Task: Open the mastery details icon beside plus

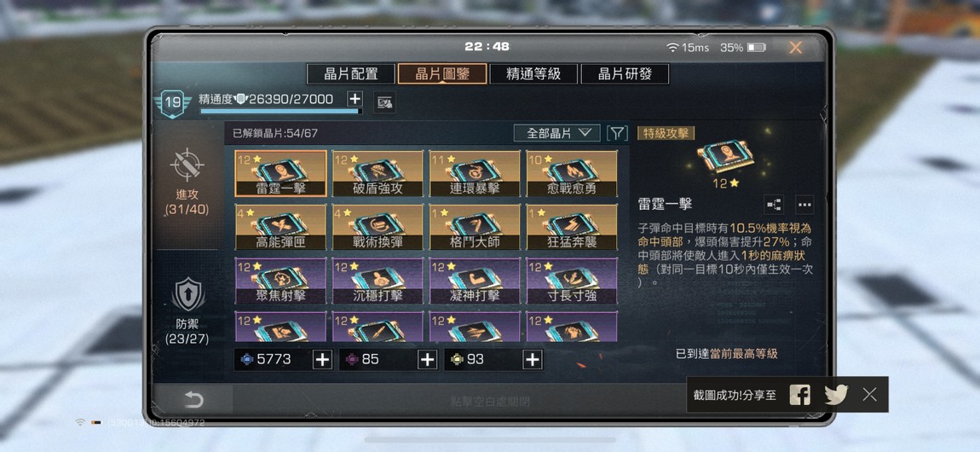Action: tap(384, 101)
